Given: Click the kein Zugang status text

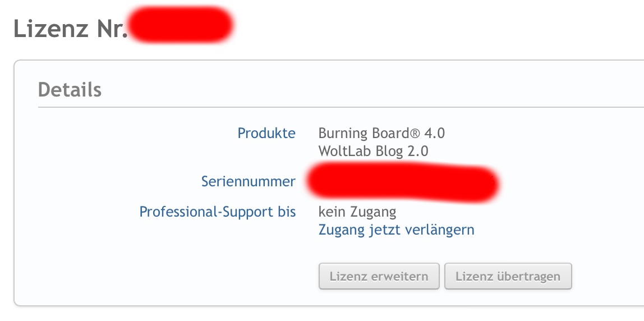Looking at the screenshot, I should [x=357, y=212].
